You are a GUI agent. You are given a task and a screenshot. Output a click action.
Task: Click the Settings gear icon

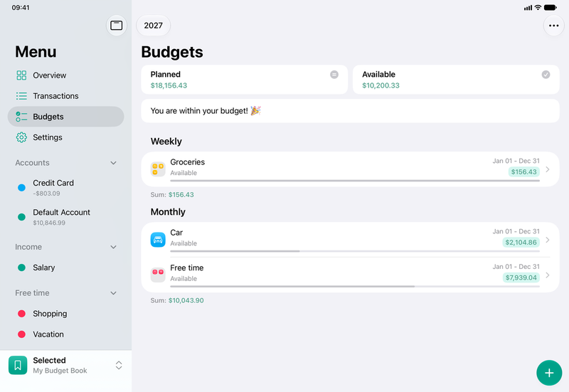pyautogui.click(x=21, y=137)
